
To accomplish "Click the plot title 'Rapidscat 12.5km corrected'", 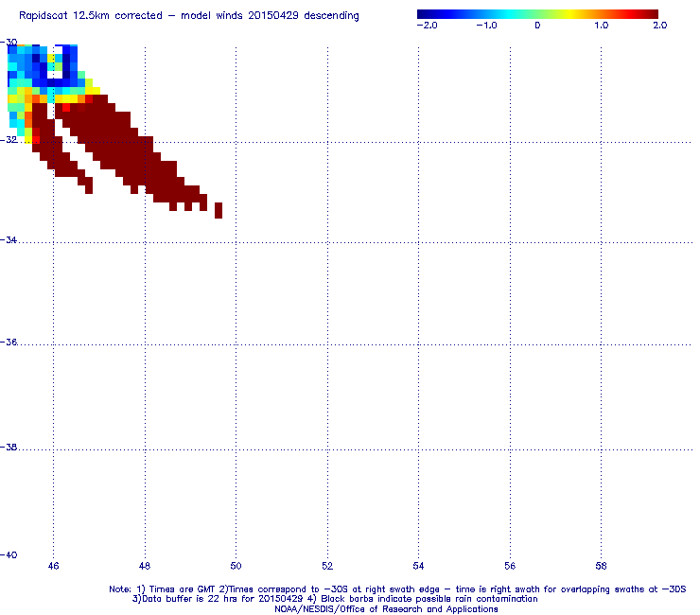I will pyautogui.click(x=91, y=16).
